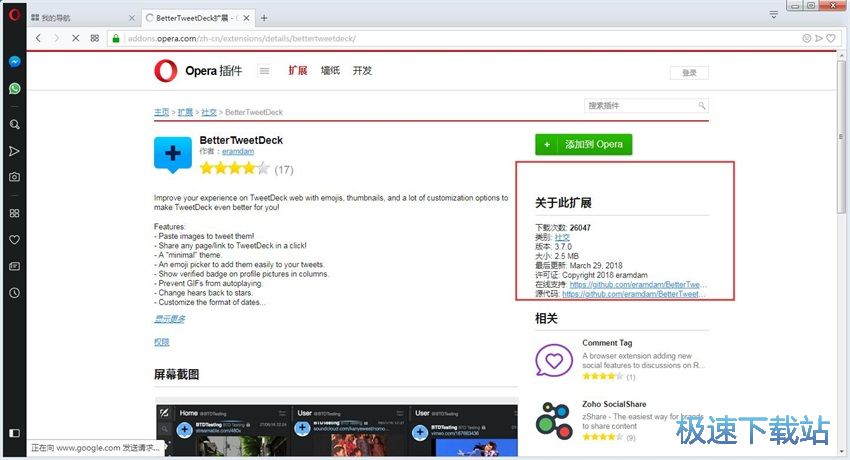Click the BetterTweetDeck extension icon
The width and height of the screenshot is (850, 460).
(x=173, y=154)
